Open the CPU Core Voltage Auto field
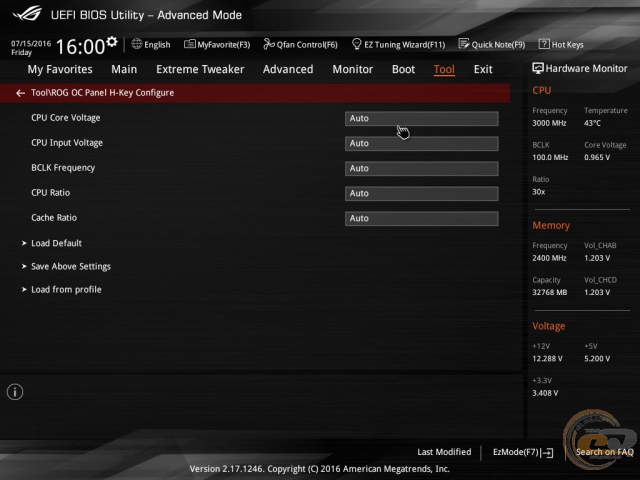The image size is (640, 480). (x=422, y=118)
